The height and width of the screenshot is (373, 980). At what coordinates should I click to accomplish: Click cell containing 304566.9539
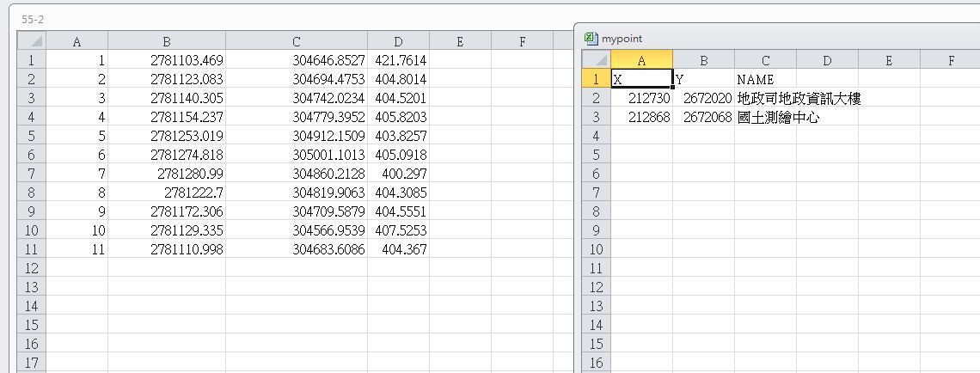(297, 230)
